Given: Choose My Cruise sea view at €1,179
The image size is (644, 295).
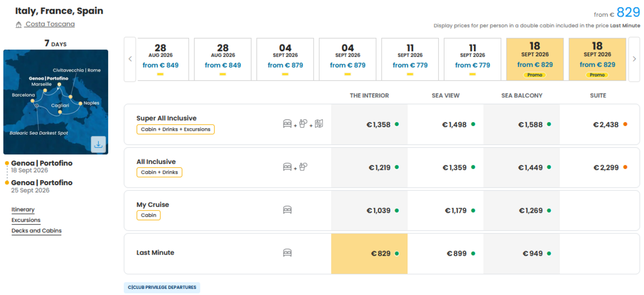Looking at the screenshot, I should pos(445,211).
